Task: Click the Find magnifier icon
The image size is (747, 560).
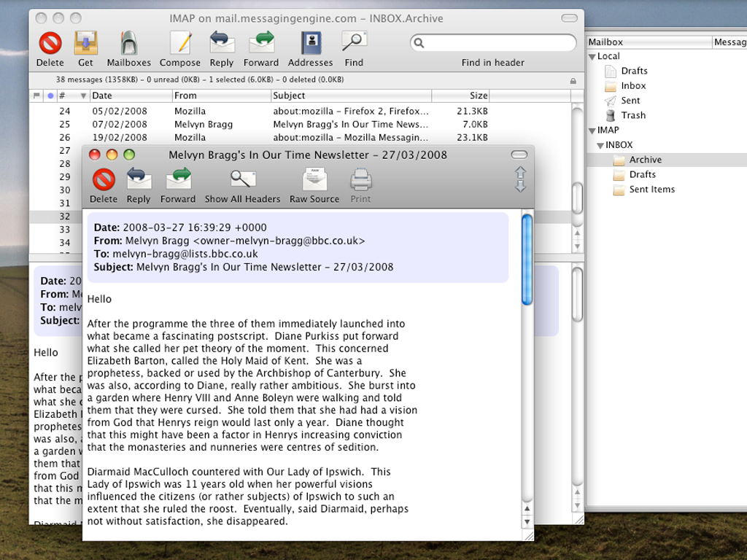Action: [x=354, y=42]
